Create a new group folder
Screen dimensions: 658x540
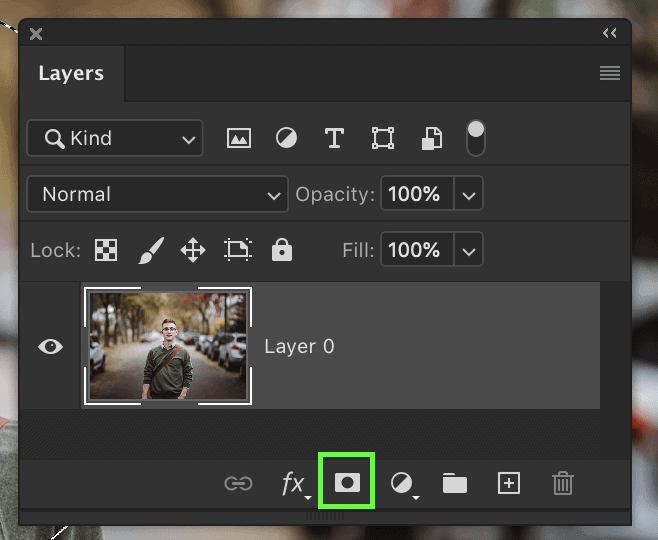coord(455,484)
